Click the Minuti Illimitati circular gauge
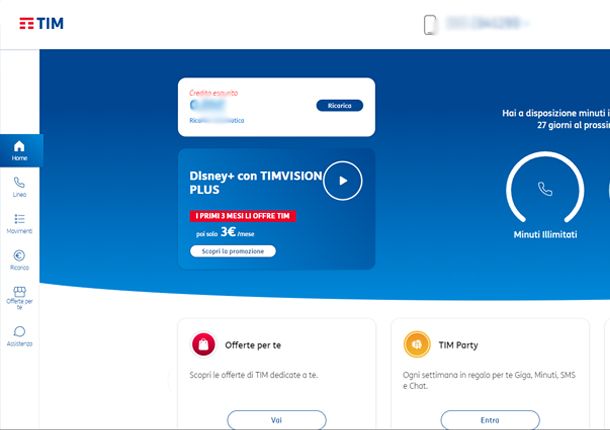The image size is (610, 430). 545,188
